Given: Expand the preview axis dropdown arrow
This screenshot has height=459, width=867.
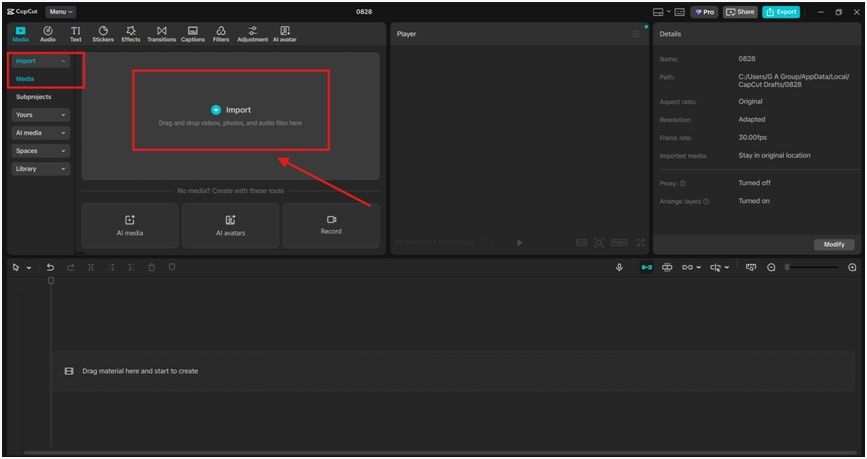Looking at the screenshot, I should click(x=727, y=268).
